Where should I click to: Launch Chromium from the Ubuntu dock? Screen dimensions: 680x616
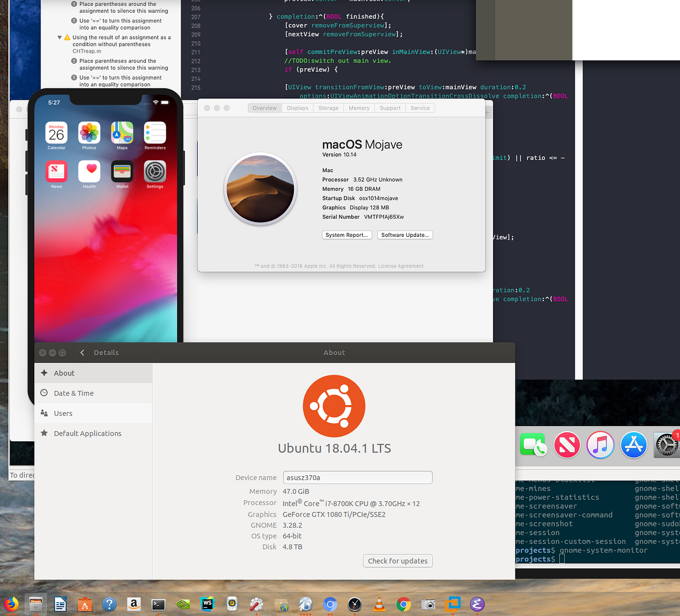(x=330, y=604)
